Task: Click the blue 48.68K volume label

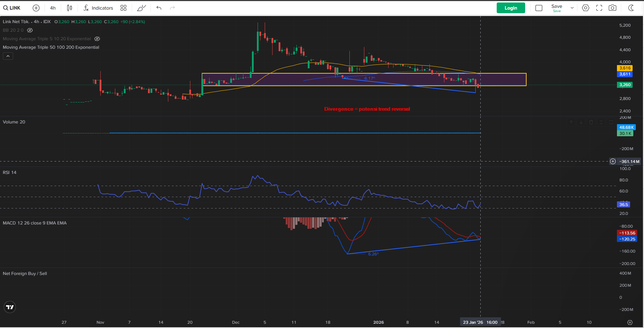Action: pyautogui.click(x=626, y=127)
